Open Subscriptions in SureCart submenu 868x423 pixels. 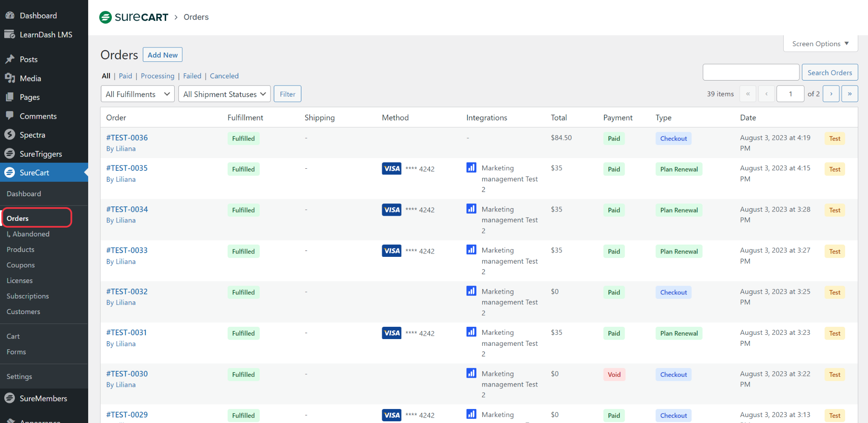(28, 296)
